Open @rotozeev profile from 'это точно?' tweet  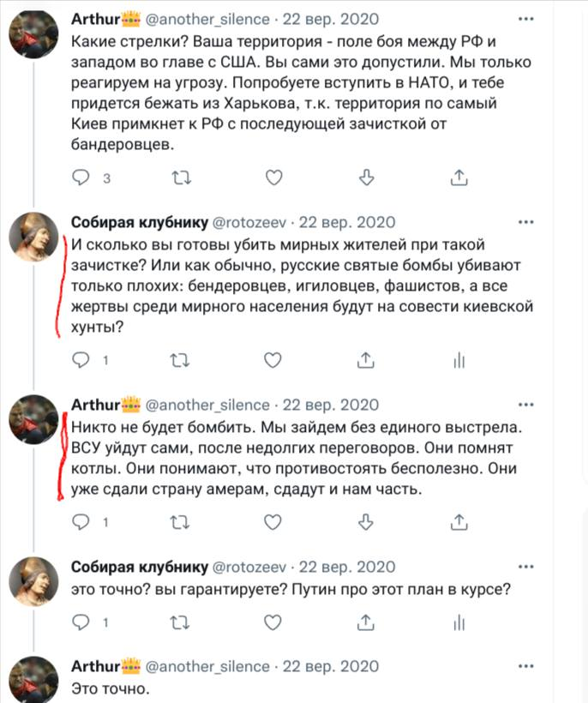coord(249,567)
